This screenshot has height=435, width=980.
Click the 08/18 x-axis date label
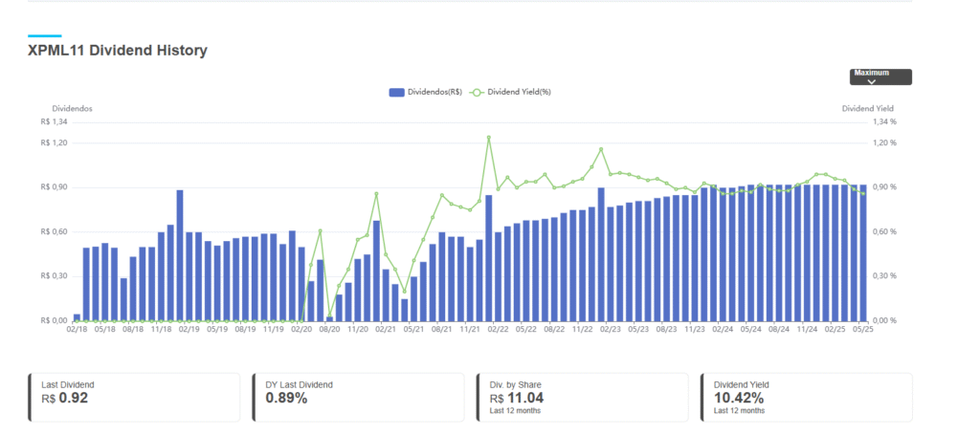tap(133, 330)
